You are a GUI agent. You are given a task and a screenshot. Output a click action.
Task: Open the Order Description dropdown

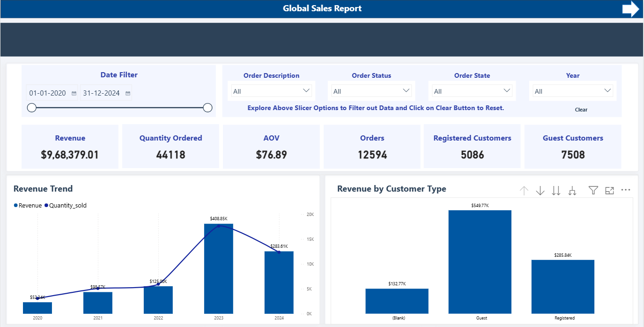tap(307, 90)
